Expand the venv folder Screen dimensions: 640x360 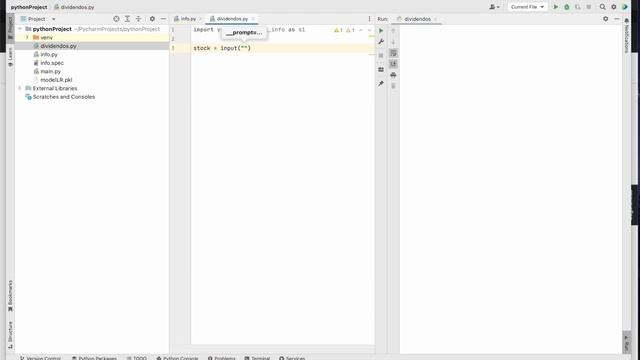tap(27, 38)
